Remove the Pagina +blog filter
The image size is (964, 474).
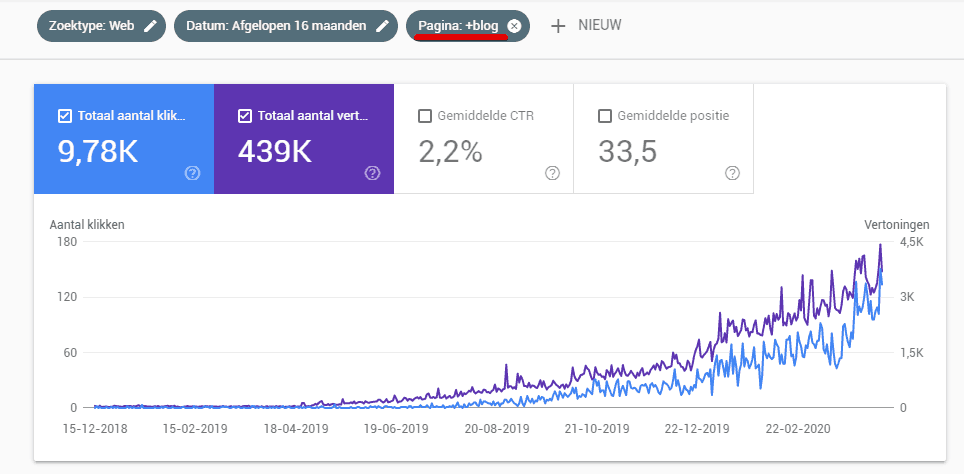tap(514, 26)
